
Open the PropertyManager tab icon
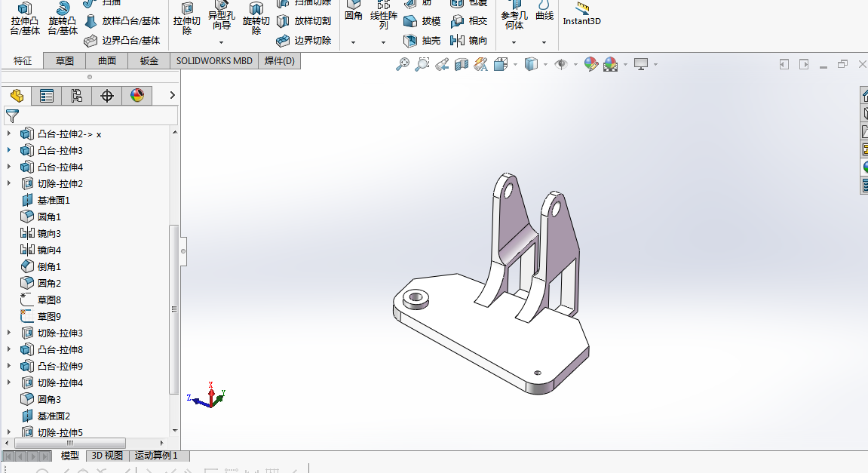(47, 96)
